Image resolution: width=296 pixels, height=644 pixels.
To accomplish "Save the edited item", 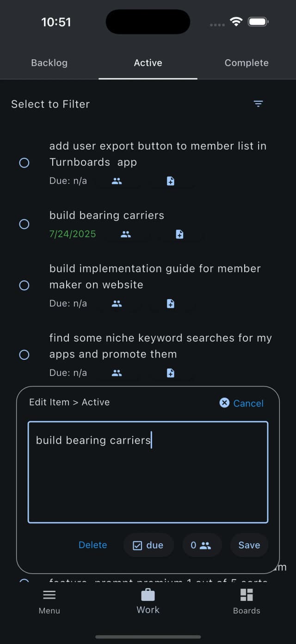I will pyautogui.click(x=249, y=545).
